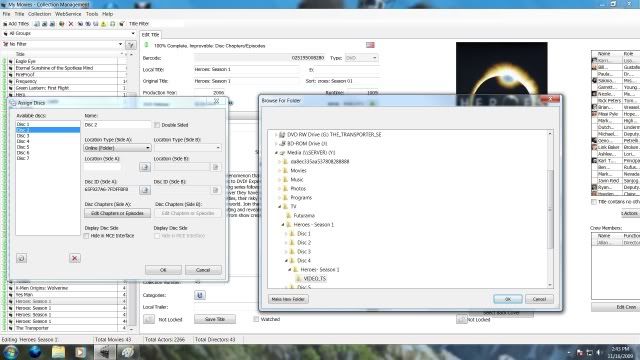Image resolution: width=640 pixels, height=360 pixels.
Task: Expand DVD RW Drive THE_TRANSPORTER_SE node
Action: pos(276,134)
